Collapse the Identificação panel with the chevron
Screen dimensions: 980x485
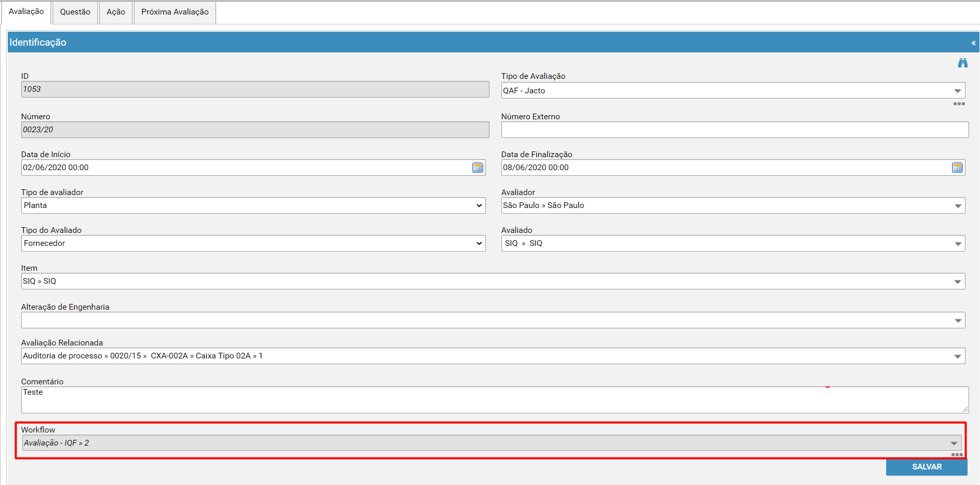pos(973,43)
